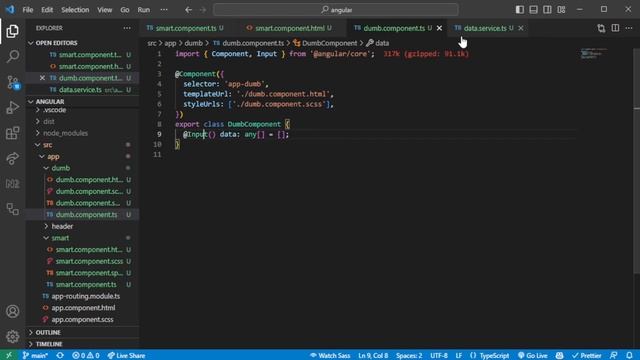Open the Search view in activity bar
The image size is (640, 360).
(12, 56)
